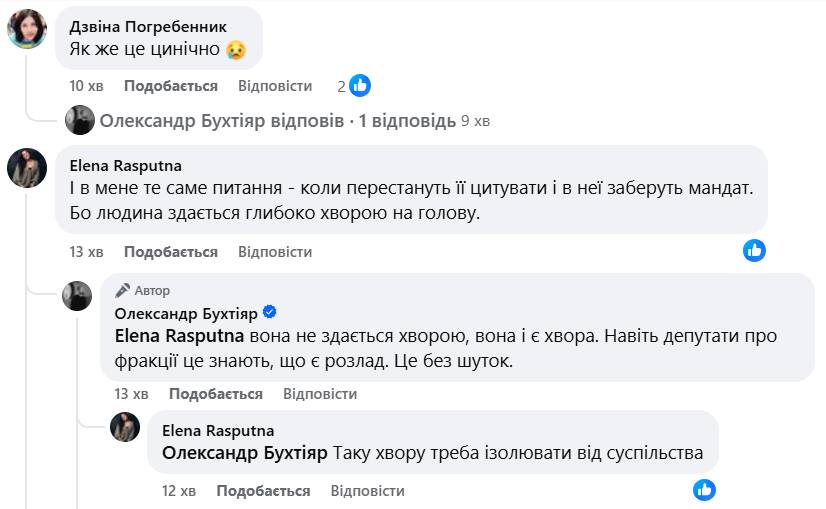
Task: Click verified badge next to Олександр Бухтіяр
Action: [x=269, y=312]
